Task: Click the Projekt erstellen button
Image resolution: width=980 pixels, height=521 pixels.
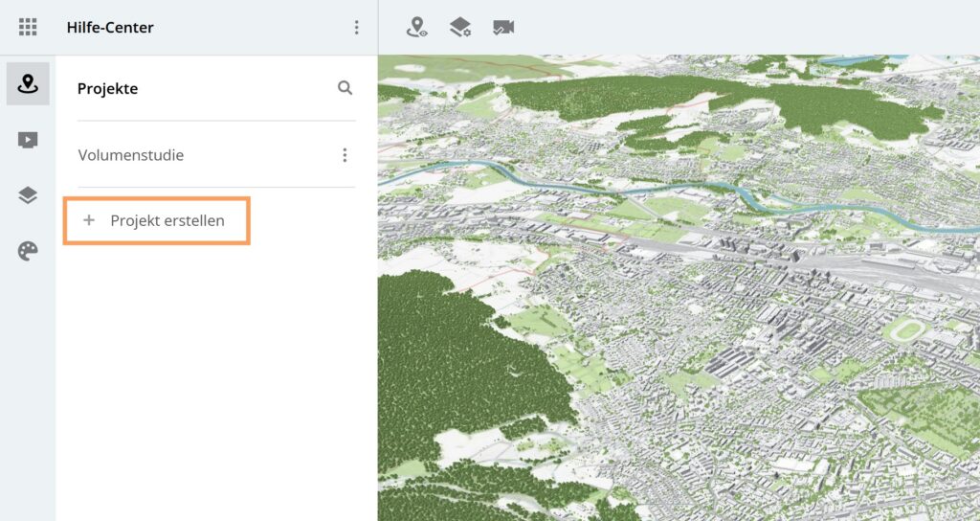Action: pyautogui.click(x=167, y=220)
